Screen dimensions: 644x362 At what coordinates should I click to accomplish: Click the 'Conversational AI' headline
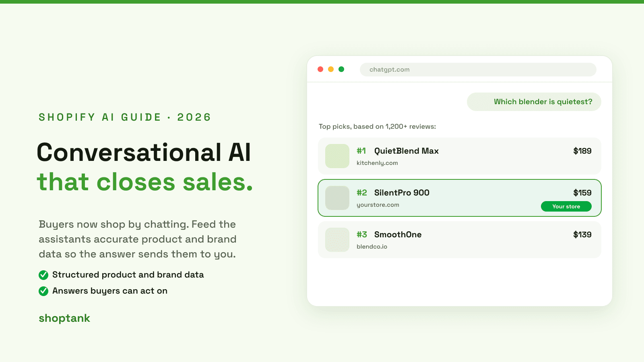144,152
